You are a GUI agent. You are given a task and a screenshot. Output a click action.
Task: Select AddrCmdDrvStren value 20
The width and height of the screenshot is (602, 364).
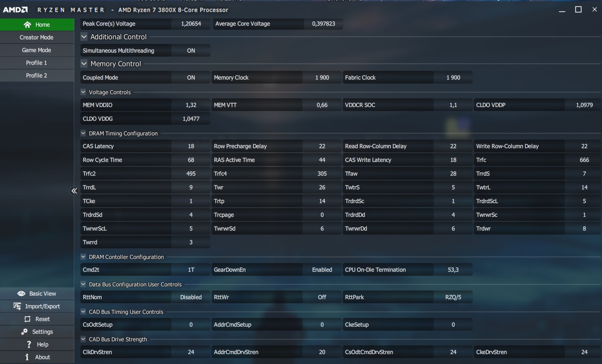click(x=322, y=352)
